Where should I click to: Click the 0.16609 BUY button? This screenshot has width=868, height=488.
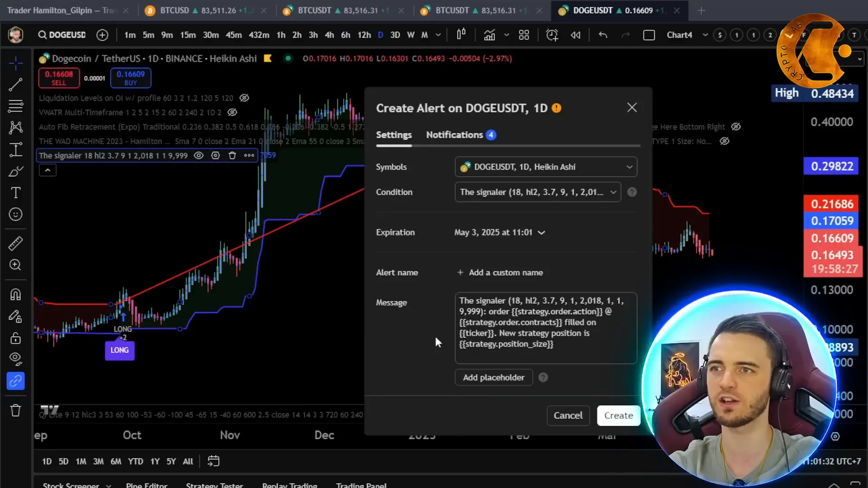coord(131,78)
